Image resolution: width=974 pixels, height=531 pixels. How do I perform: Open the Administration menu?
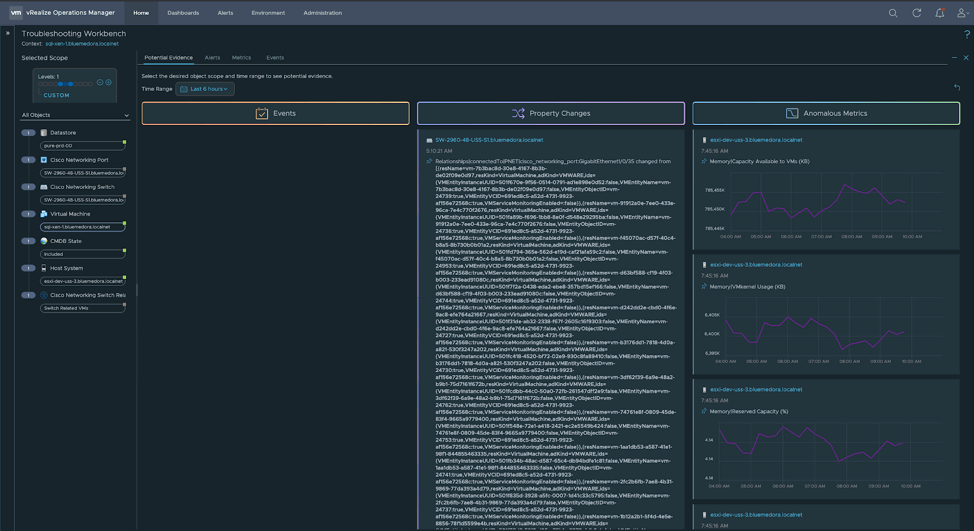pos(322,13)
